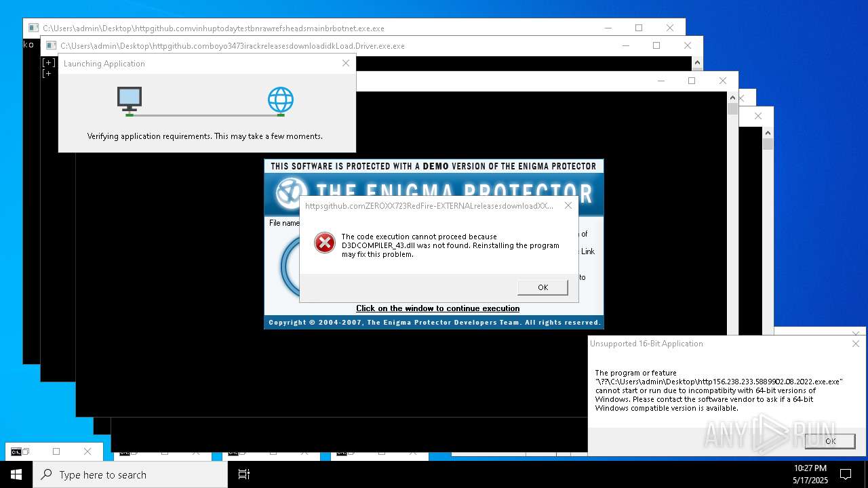Close the D3DCOMPILER_43.dll missing error dialog
868x488 pixels.
click(x=568, y=205)
